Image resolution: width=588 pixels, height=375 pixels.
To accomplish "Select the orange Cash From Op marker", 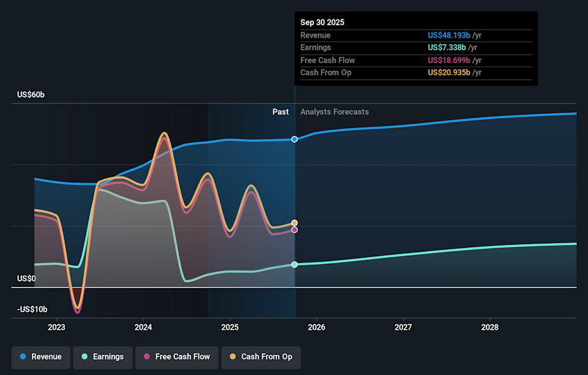I will 295,223.
